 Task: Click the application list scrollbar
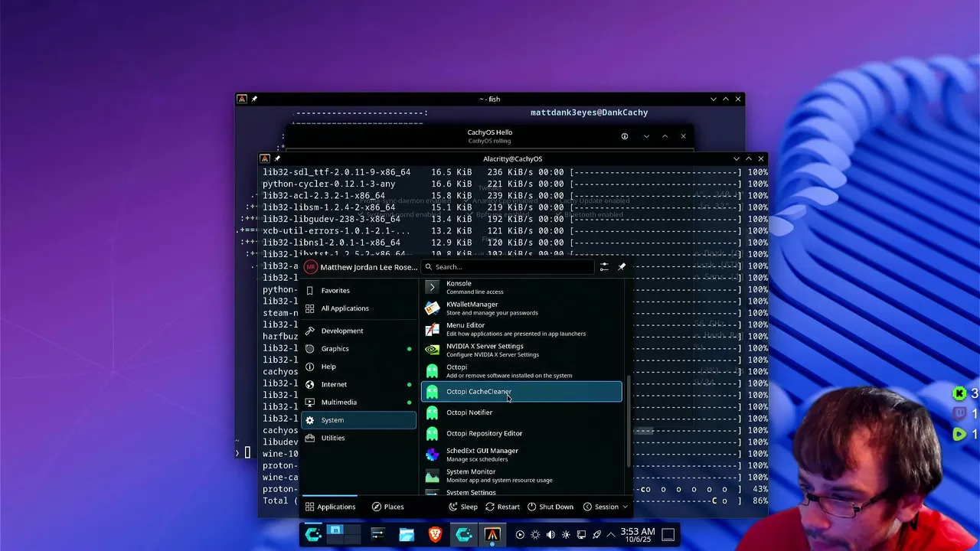click(629, 421)
